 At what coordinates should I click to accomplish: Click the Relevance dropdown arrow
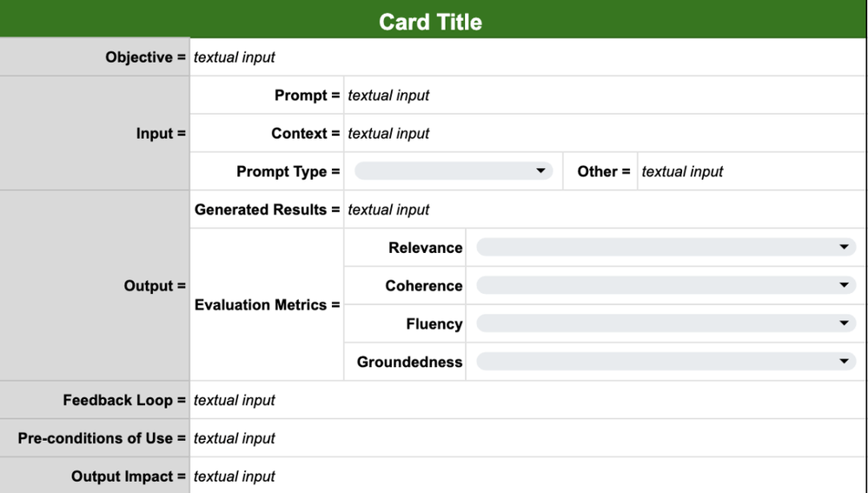tap(844, 248)
